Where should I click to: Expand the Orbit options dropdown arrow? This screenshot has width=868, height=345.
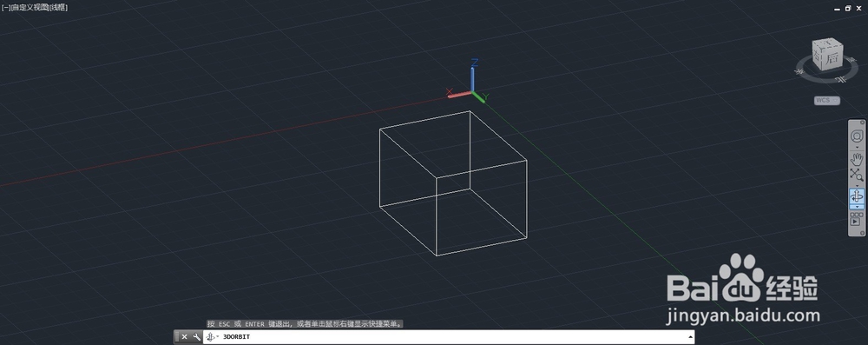pos(857,207)
